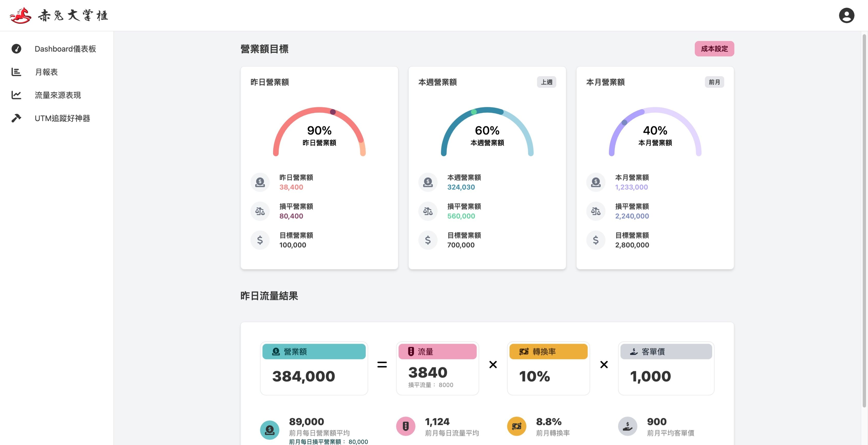This screenshot has width=868, height=445.
Task: Click the 前月平均客單價 label
Action: (670, 433)
